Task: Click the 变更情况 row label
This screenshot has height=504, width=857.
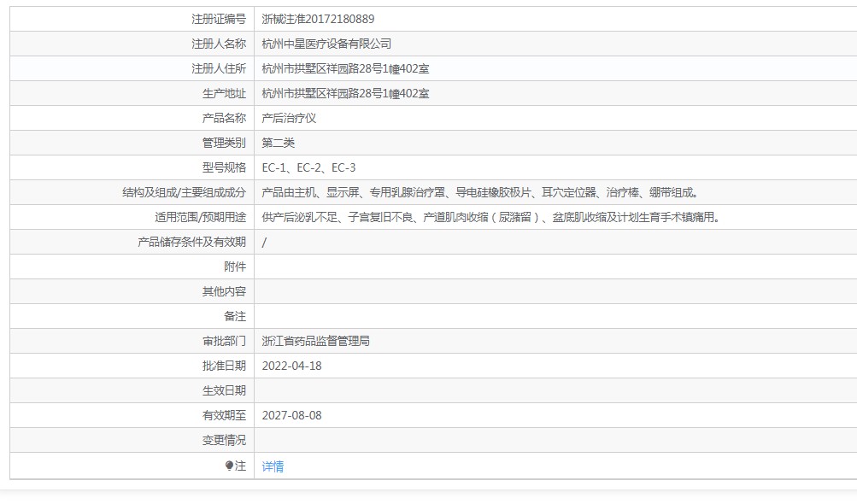Action: point(223,440)
